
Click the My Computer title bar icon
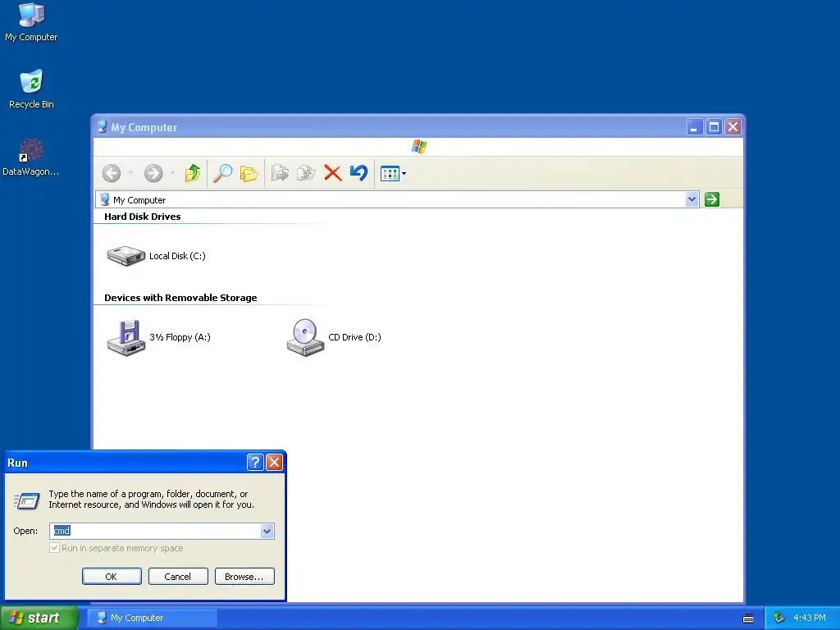pyautogui.click(x=102, y=127)
